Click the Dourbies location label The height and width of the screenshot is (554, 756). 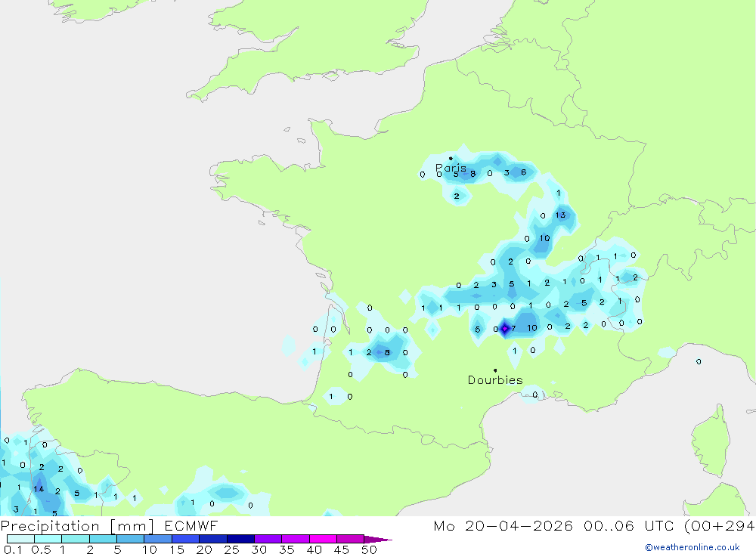(495, 380)
